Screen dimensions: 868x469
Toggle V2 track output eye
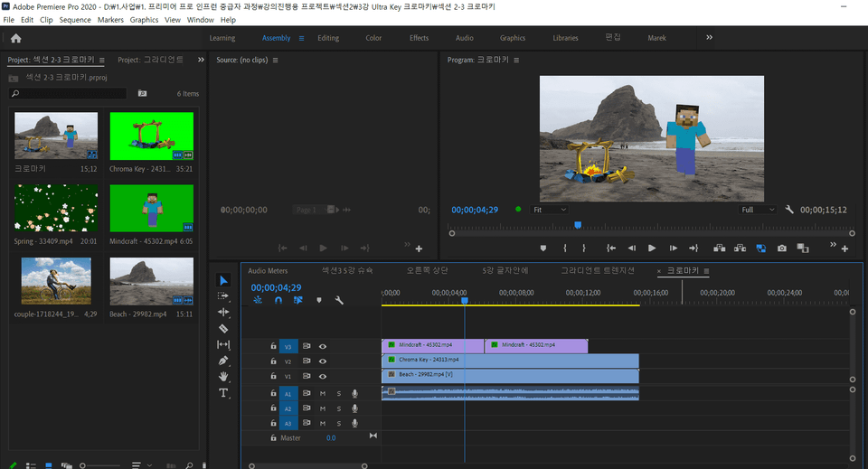pos(322,361)
